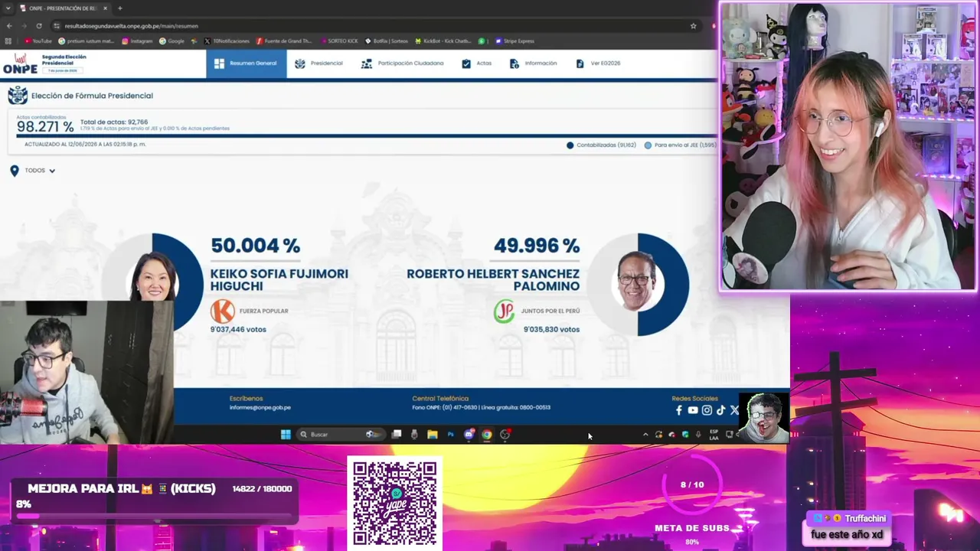Reload the page with the refresh button

click(39, 26)
